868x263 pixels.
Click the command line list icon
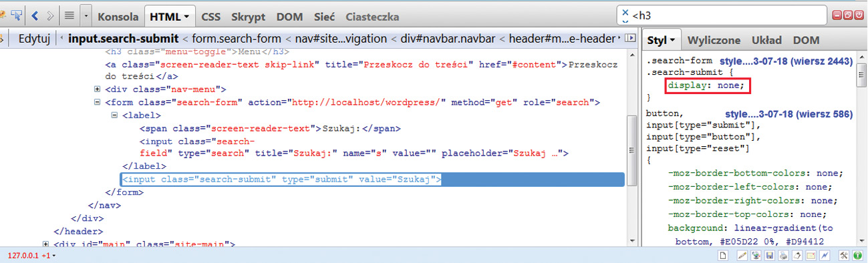coord(69,15)
